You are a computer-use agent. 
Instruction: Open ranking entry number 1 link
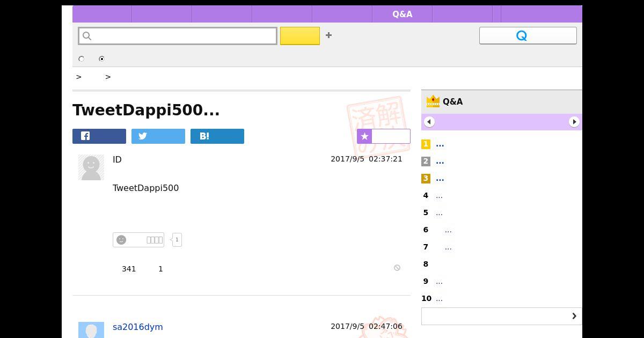pos(440,144)
